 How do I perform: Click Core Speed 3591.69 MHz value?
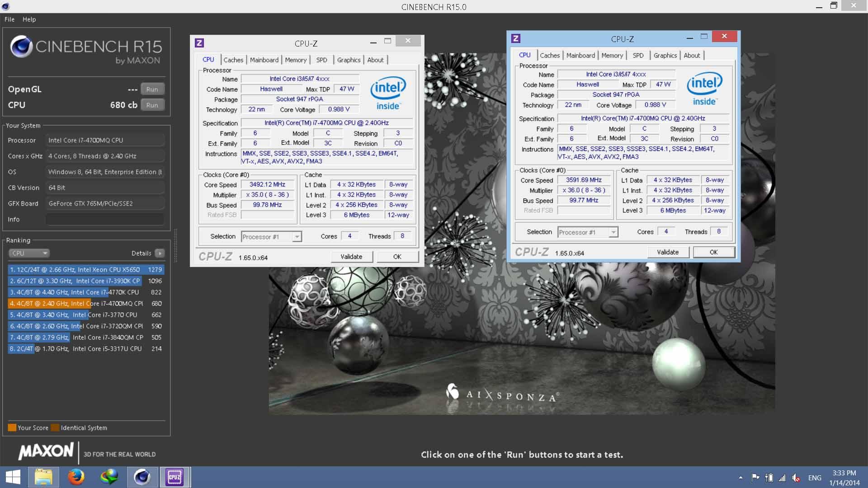tap(584, 180)
